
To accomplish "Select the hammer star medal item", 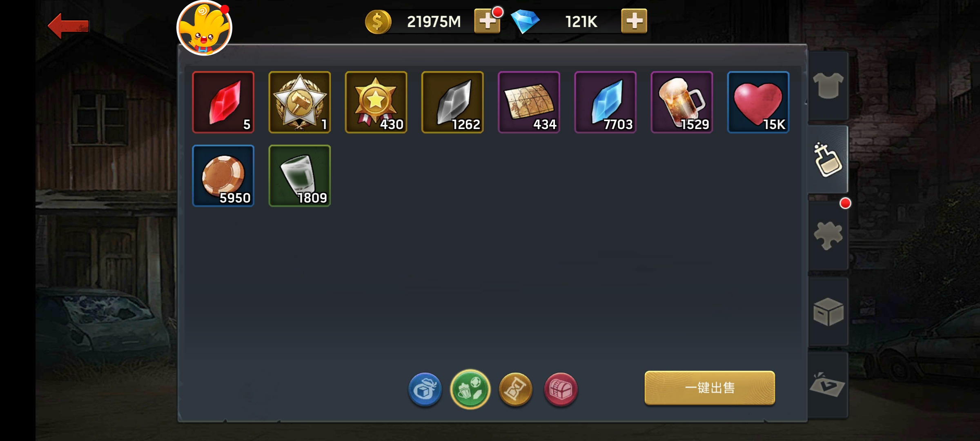I will tap(300, 102).
